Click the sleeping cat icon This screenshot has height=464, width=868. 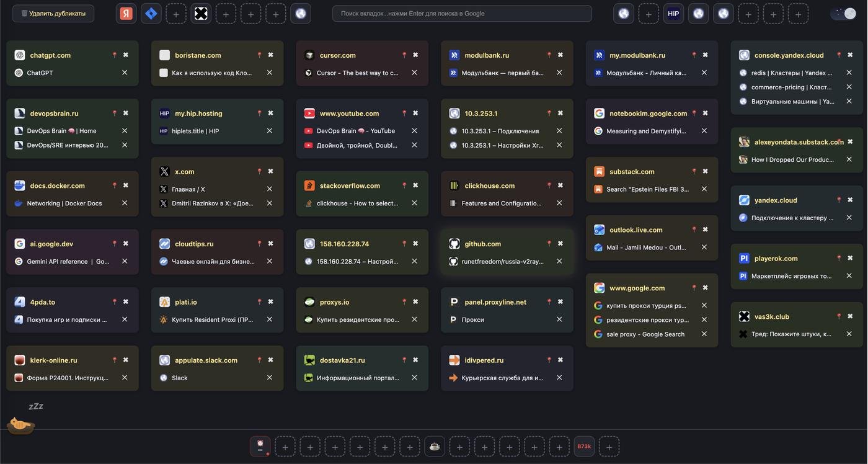click(x=20, y=425)
